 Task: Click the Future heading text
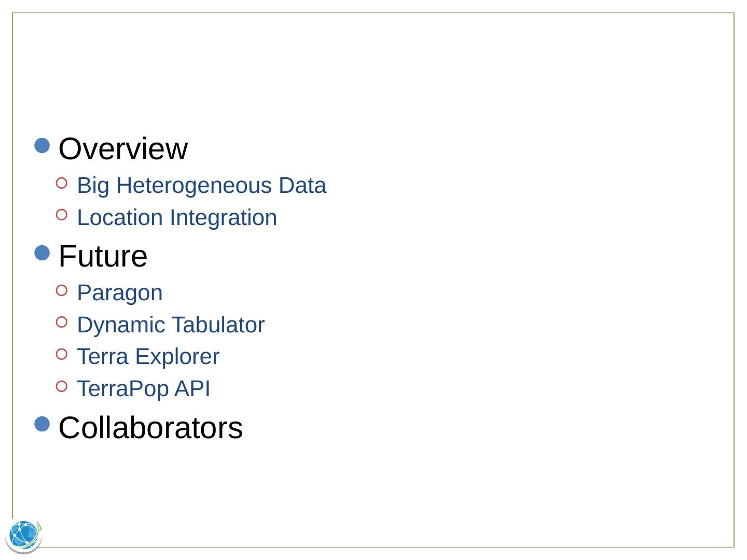(103, 256)
